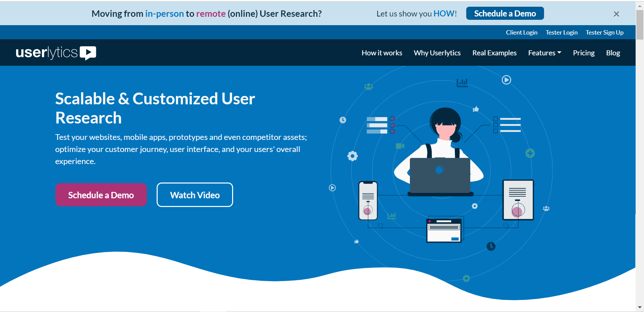
Task: Click the 'Scalable & Customized User Research' heading
Action: pyautogui.click(x=155, y=108)
